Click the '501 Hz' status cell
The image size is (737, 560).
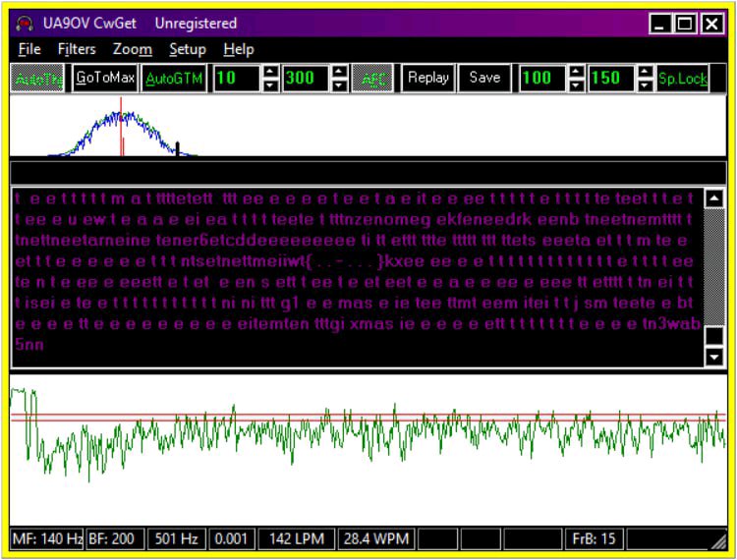coord(176,538)
